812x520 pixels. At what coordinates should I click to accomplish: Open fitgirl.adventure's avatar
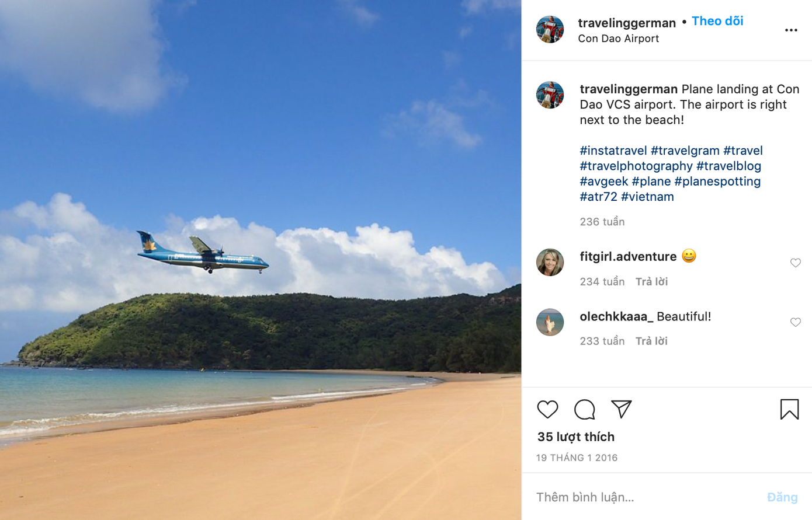click(550, 262)
